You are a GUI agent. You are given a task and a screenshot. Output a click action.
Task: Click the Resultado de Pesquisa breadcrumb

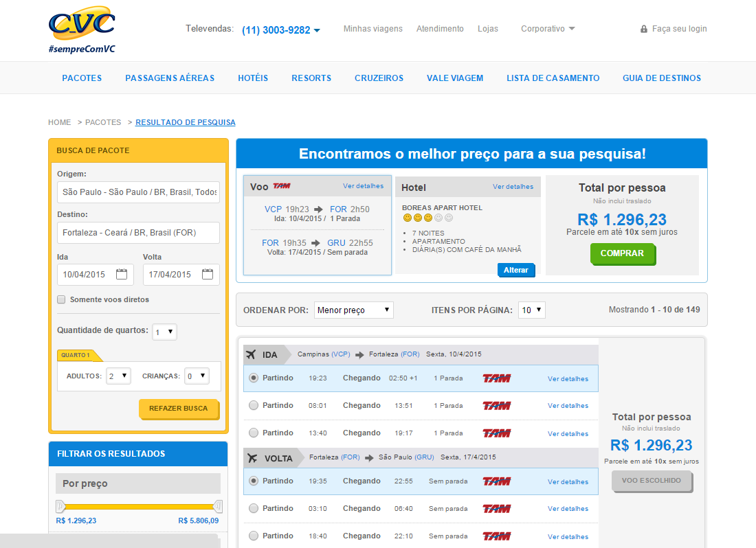click(185, 122)
